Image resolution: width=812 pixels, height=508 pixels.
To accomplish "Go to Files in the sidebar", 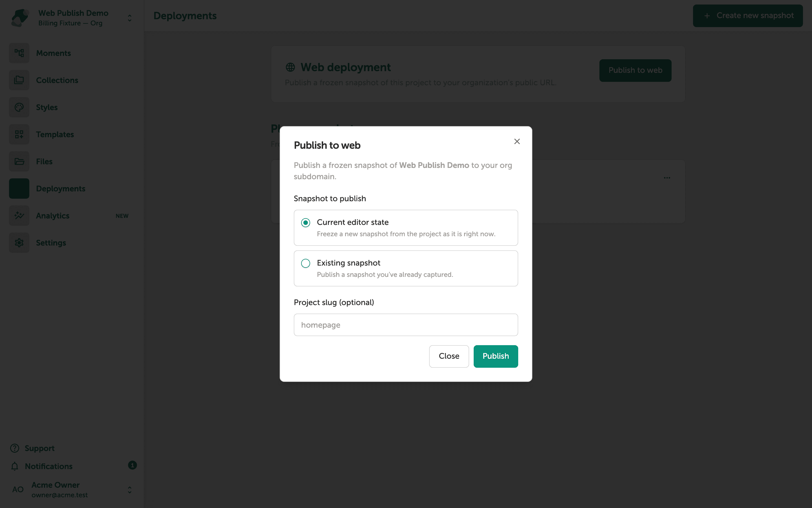I will tap(44, 162).
